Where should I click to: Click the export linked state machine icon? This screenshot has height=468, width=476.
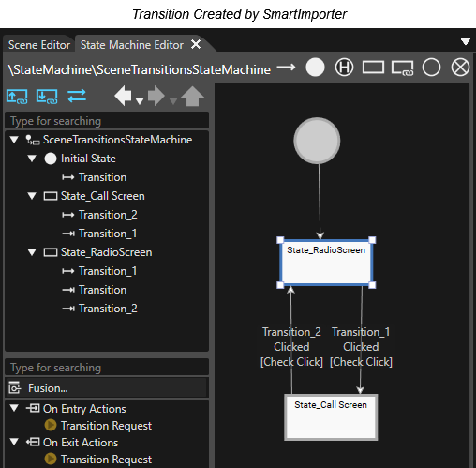coord(17,97)
